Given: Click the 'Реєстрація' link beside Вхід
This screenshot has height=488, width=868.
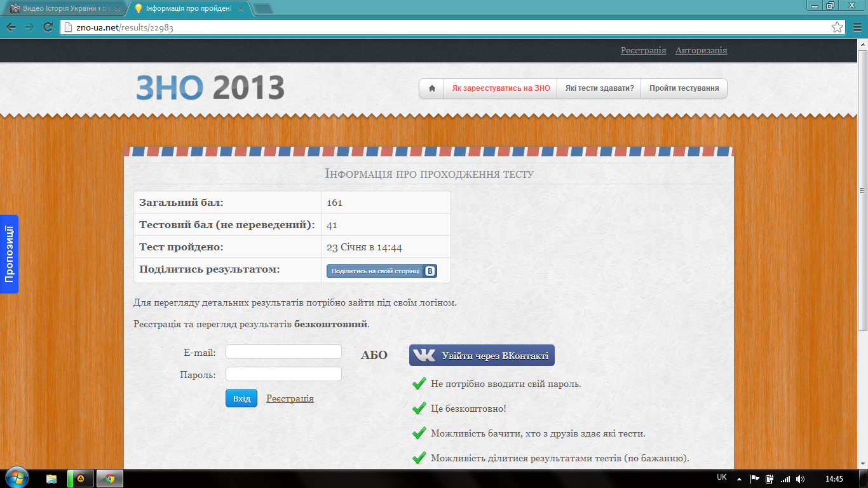Looking at the screenshot, I should pos(290,398).
